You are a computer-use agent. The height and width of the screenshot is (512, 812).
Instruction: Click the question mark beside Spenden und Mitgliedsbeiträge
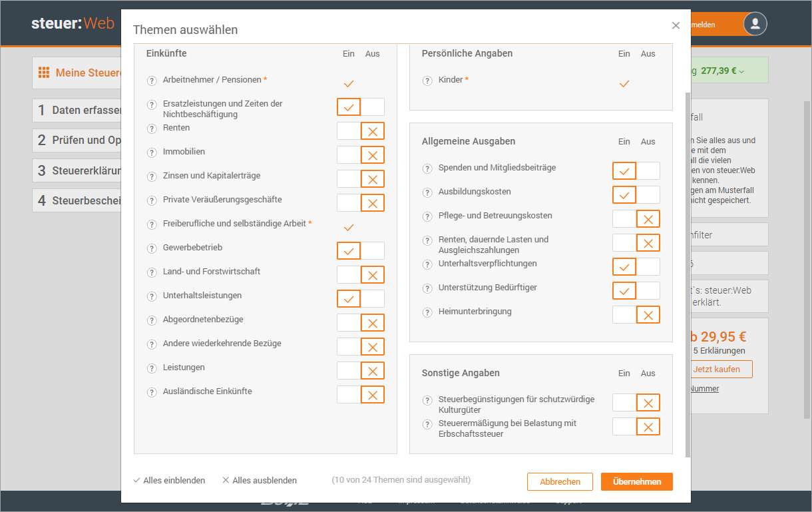tap(427, 168)
